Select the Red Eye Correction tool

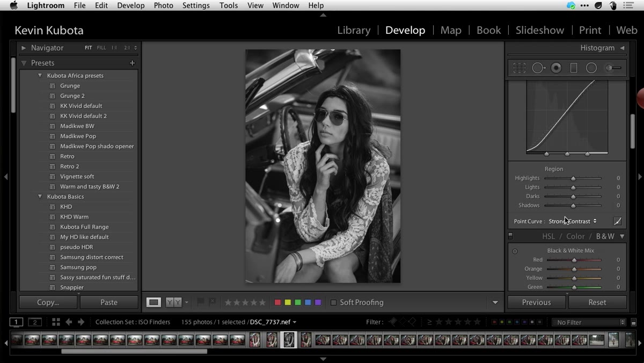point(557,68)
